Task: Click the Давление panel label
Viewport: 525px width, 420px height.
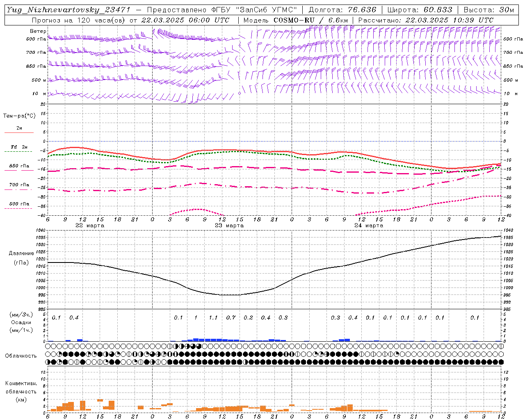Action: [x=21, y=253]
